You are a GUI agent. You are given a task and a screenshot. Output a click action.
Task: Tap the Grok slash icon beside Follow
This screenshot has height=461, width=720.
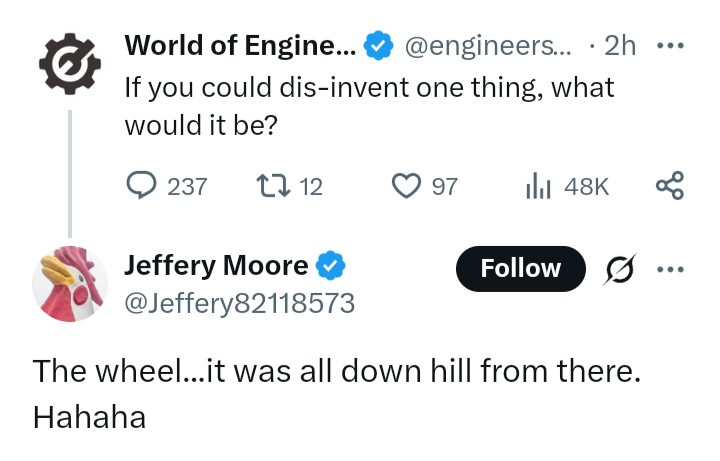point(620,269)
